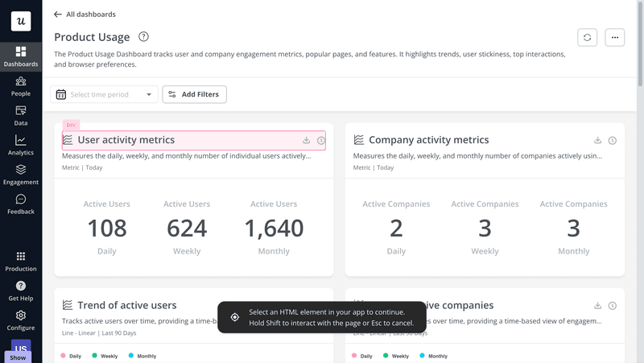644x363 pixels.
Task: Open Dashboards in the sidebar
Action: [21, 56]
